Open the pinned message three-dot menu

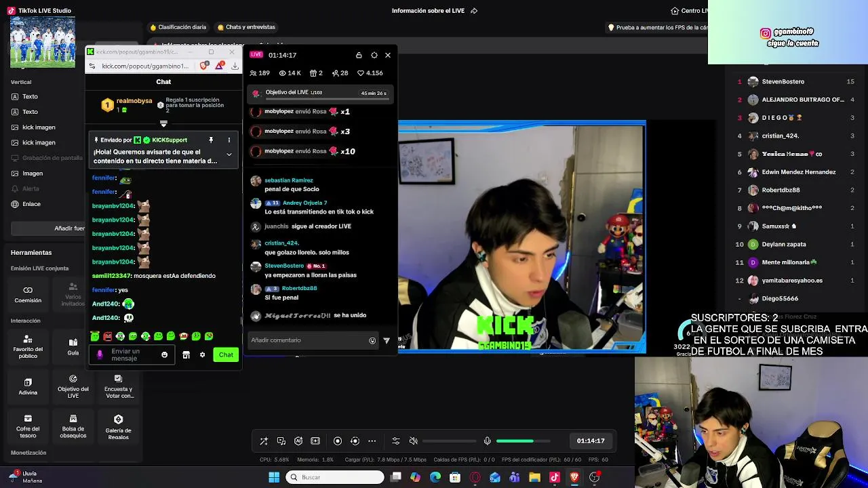tap(229, 140)
